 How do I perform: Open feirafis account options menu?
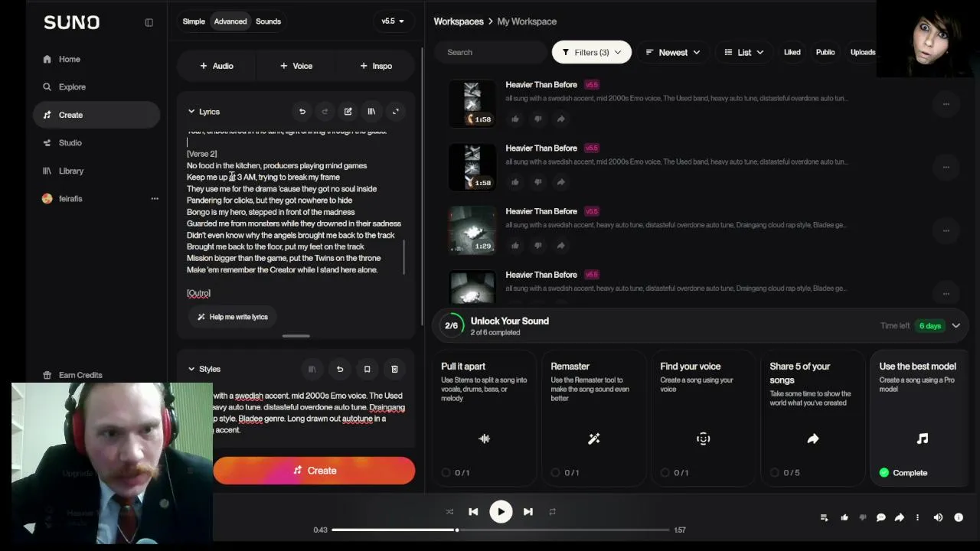pos(155,199)
